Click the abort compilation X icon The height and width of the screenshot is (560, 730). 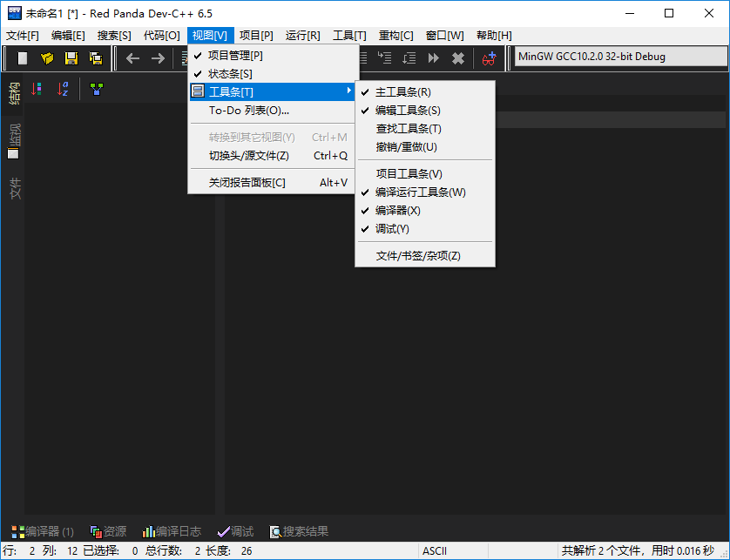click(457, 59)
